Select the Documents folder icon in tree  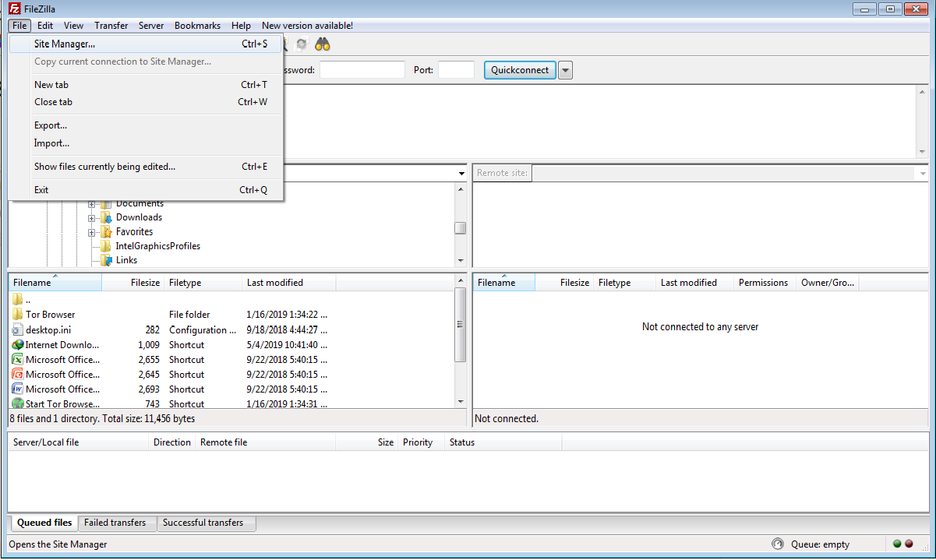(x=106, y=203)
